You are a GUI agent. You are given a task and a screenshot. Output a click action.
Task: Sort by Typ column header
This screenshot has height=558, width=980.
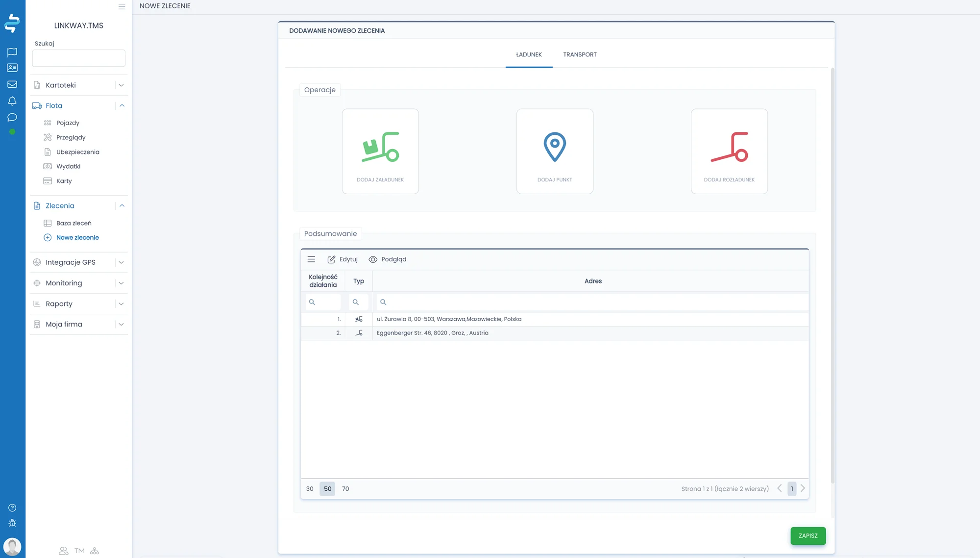(359, 281)
